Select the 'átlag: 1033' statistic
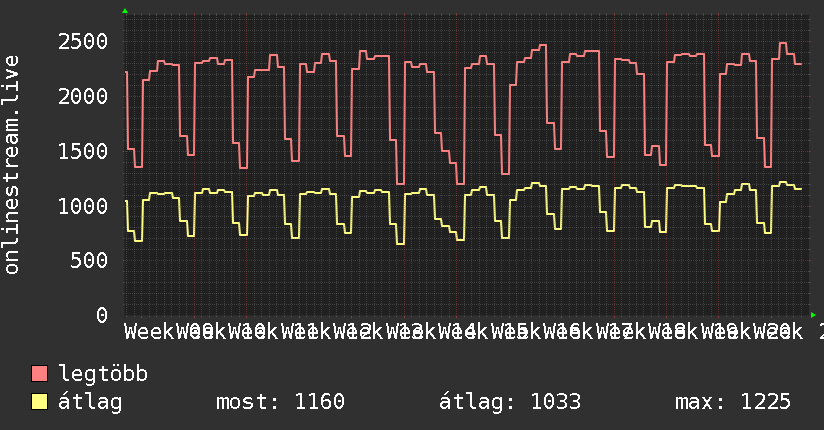Image resolution: width=824 pixels, height=430 pixels. (510, 402)
